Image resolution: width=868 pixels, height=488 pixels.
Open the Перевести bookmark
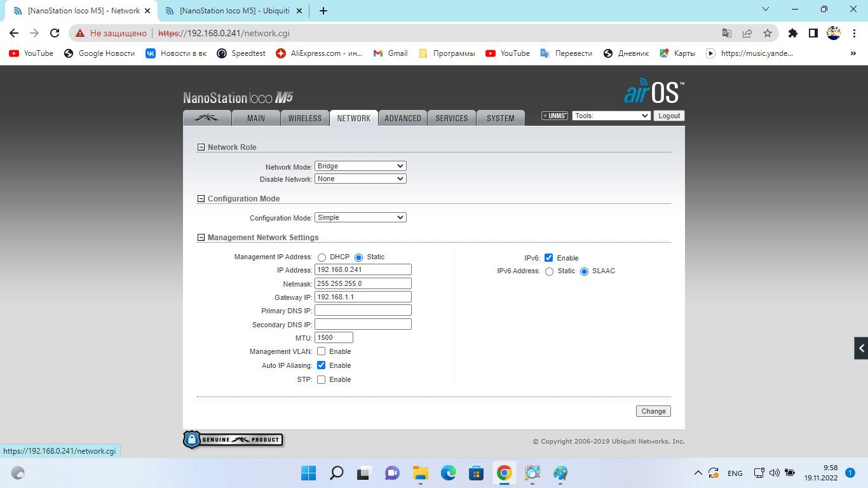click(566, 53)
